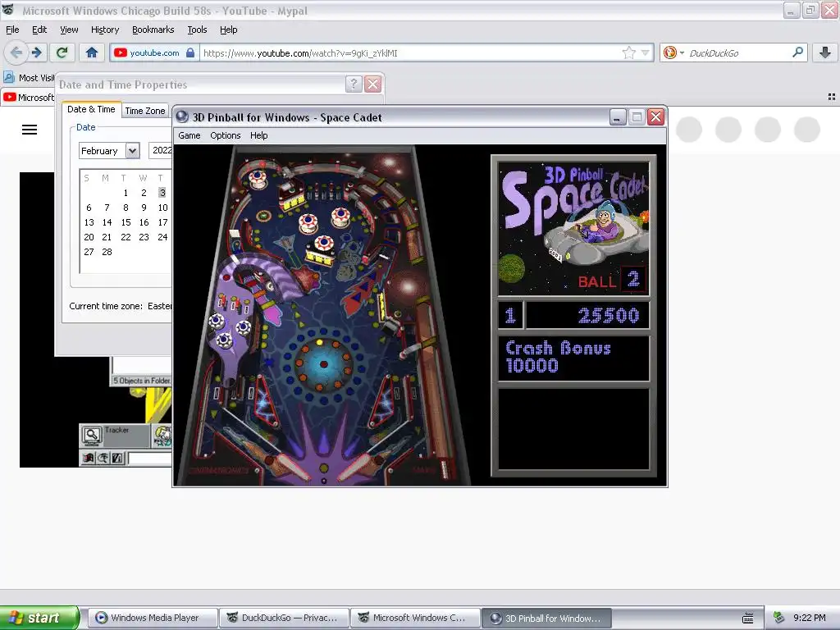
Task: Open the Mypal Edit menu
Action: click(39, 30)
